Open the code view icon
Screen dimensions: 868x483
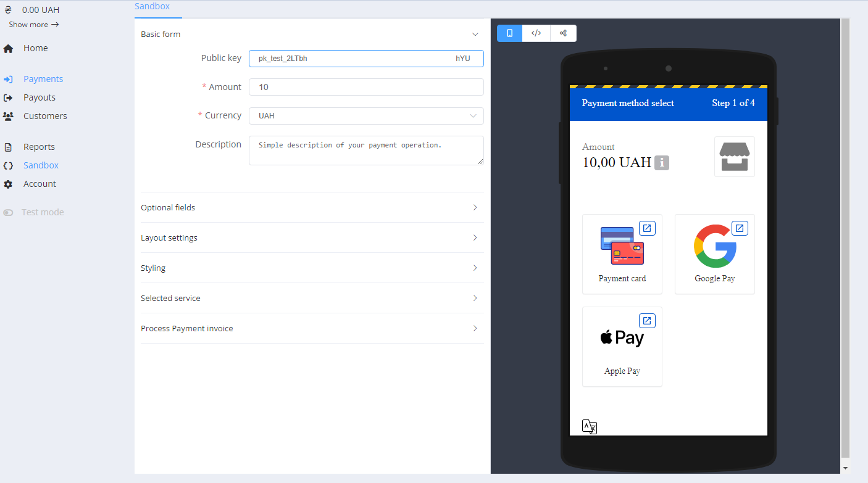click(536, 33)
